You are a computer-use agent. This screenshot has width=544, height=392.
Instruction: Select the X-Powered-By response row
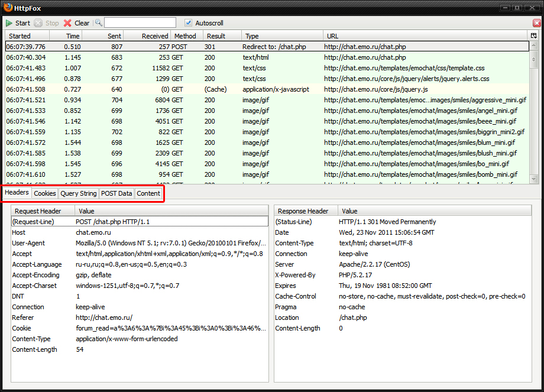click(x=403, y=275)
